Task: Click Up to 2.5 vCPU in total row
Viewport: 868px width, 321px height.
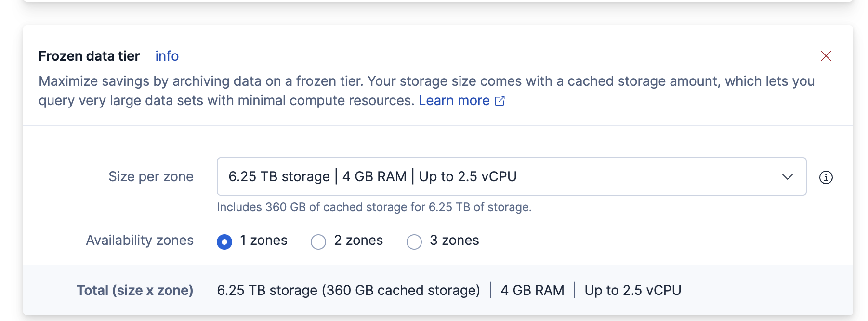Action: coord(632,290)
